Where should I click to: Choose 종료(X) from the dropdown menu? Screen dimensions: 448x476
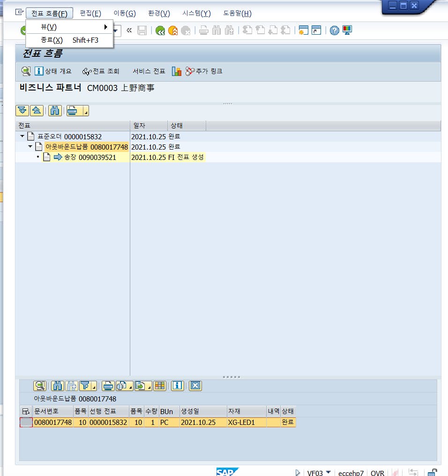[69, 40]
